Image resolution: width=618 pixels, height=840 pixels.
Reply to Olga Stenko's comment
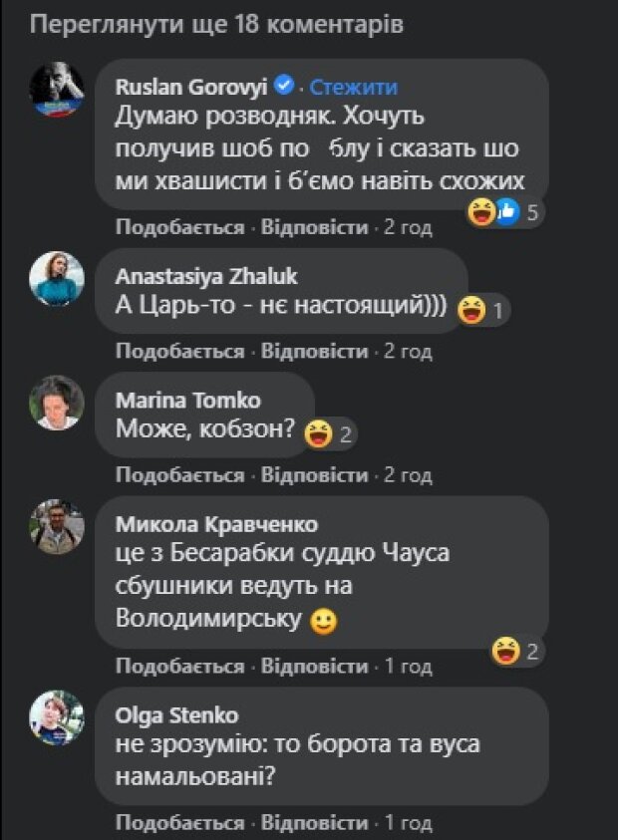point(315,823)
